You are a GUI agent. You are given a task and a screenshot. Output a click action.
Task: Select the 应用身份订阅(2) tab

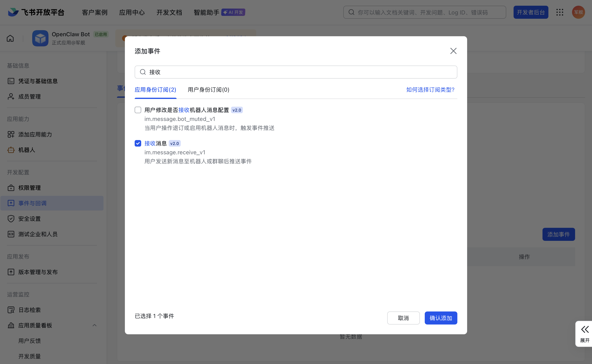coord(155,90)
